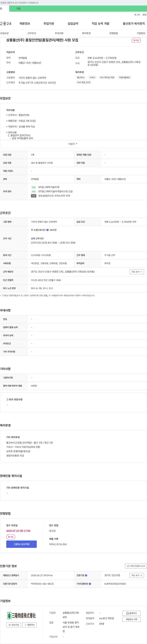The image size is (147, 644).
Task: Click the 거짓구인광고 신고 button
Action: [x=136, y=566]
